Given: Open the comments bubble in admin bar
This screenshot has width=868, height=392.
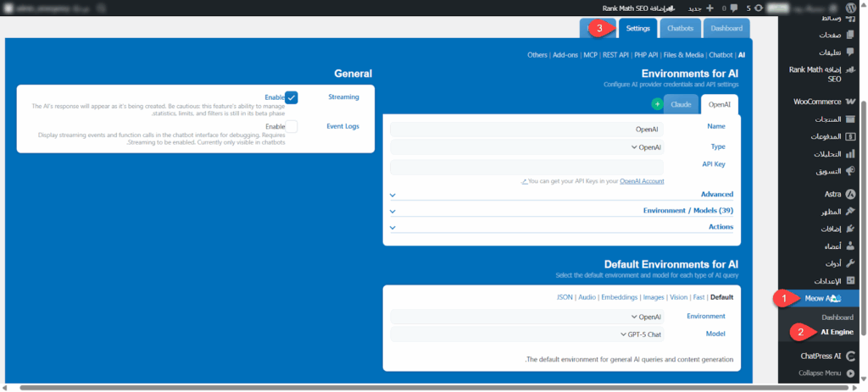Looking at the screenshot, I should pos(734,8).
